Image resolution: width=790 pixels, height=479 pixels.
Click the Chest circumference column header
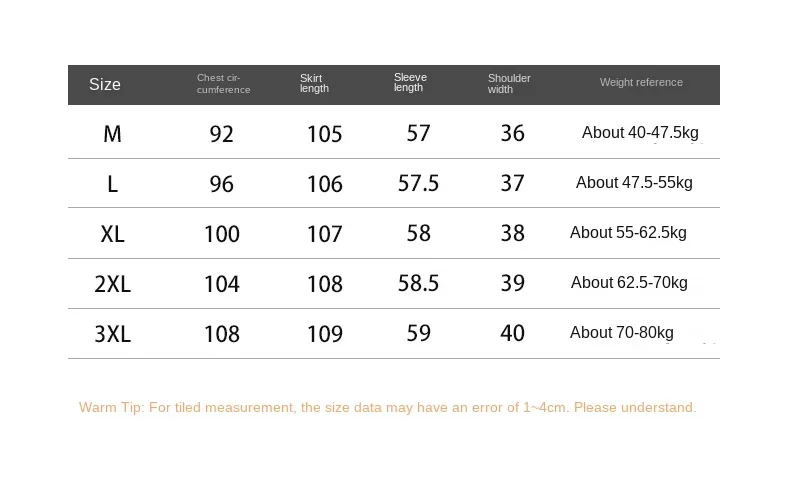(x=223, y=84)
